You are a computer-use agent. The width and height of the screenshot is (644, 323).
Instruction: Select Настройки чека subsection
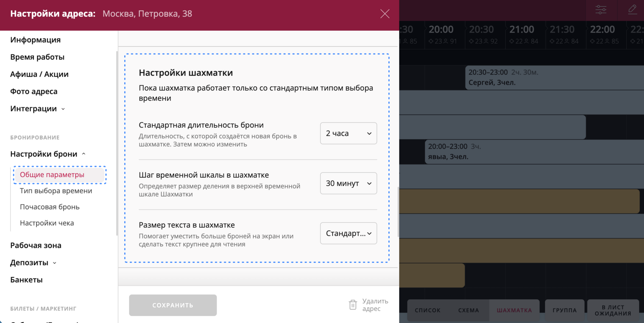click(x=47, y=223)
